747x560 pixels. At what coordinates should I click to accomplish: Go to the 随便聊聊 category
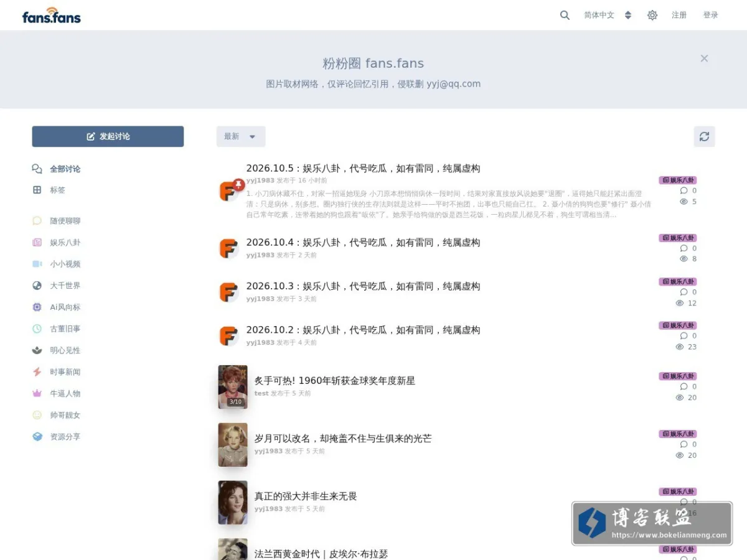[x=65, y=221]
